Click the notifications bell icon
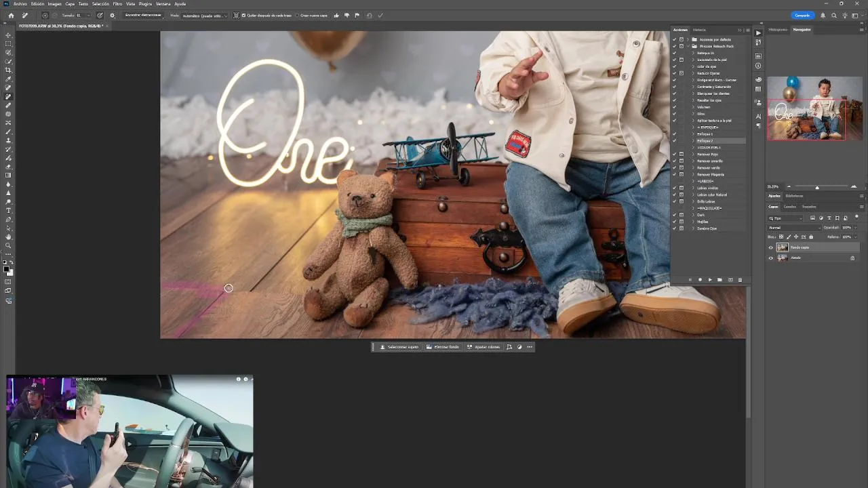This screenshot has height=488, width=868. 823,15
